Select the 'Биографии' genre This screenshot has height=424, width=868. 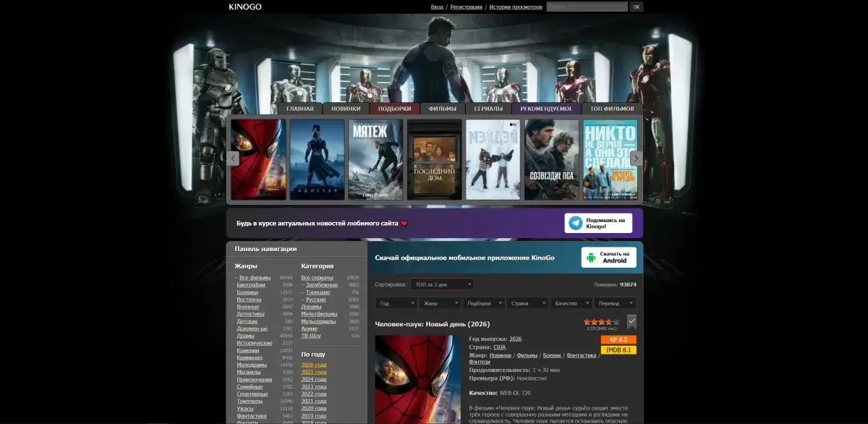pyautogui.click(x=250, y=285)
